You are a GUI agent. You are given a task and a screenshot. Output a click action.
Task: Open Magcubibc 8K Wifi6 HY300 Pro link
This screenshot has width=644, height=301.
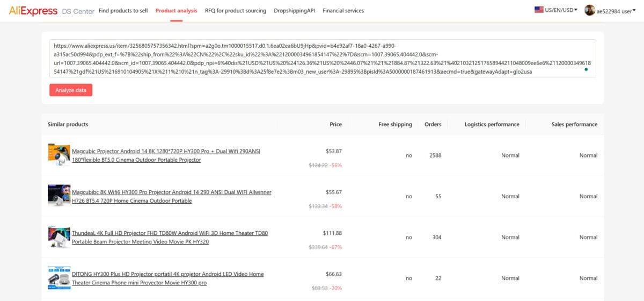172,196
